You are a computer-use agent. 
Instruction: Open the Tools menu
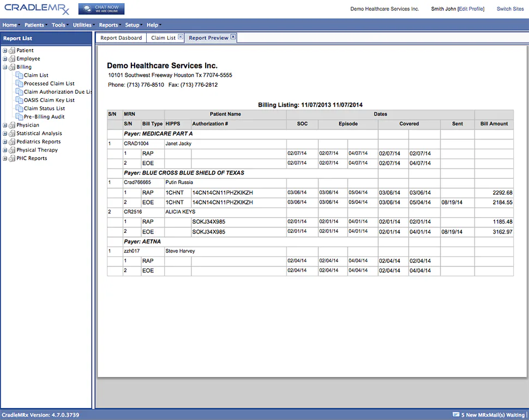[60, 25]
